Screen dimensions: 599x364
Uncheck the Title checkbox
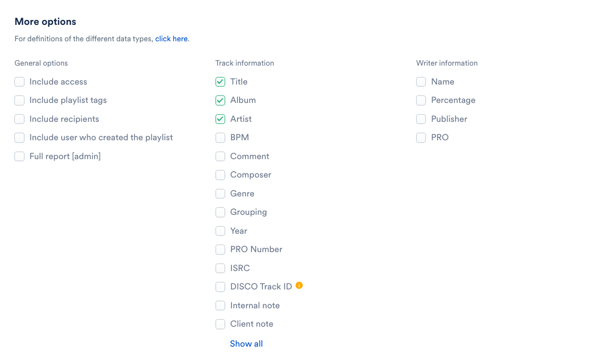point(220,82)
